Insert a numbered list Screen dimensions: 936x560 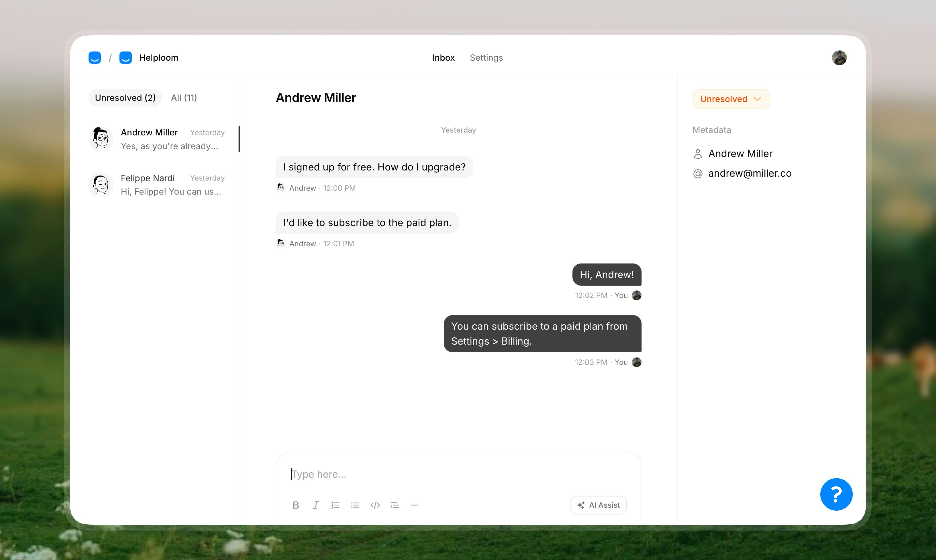pos(335,505)
